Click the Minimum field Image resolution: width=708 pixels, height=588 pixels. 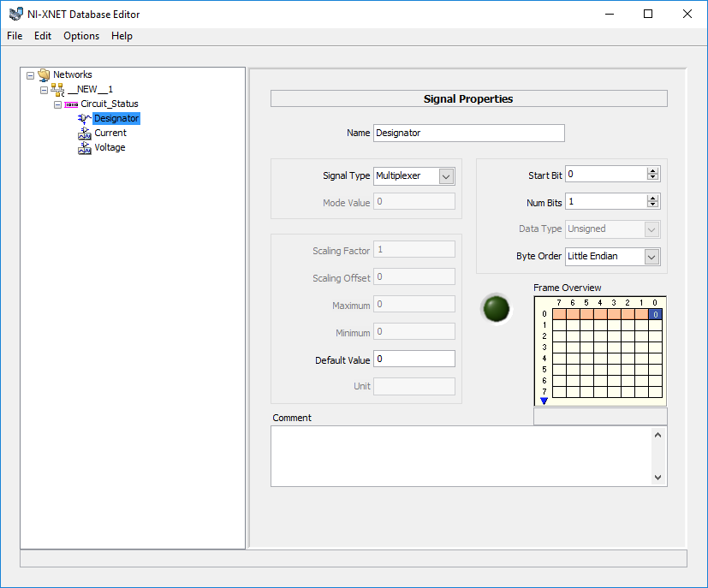tap(414, 332)
